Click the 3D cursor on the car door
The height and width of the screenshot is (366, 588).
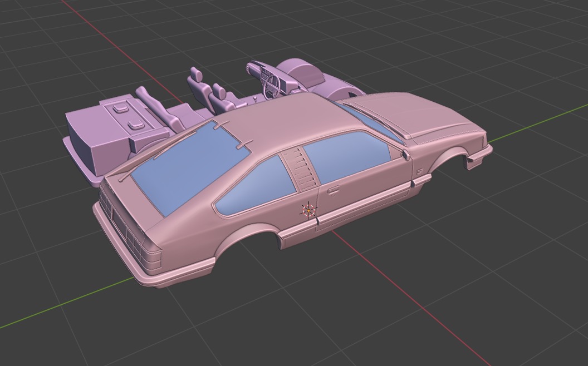tap(308, 211)
